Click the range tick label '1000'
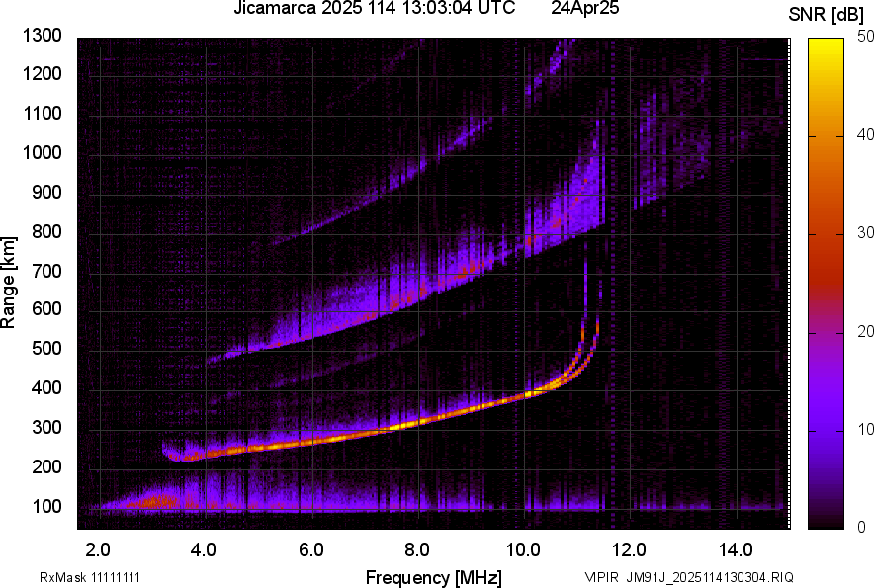This screenshot has height=588, width=874. tap(42, 153)
